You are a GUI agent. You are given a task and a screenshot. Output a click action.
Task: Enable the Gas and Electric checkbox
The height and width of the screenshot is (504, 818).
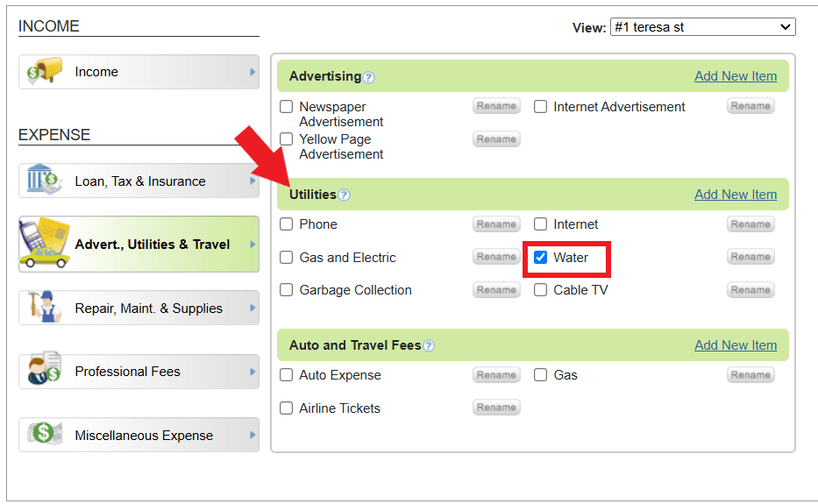click(x=287, y=258)
